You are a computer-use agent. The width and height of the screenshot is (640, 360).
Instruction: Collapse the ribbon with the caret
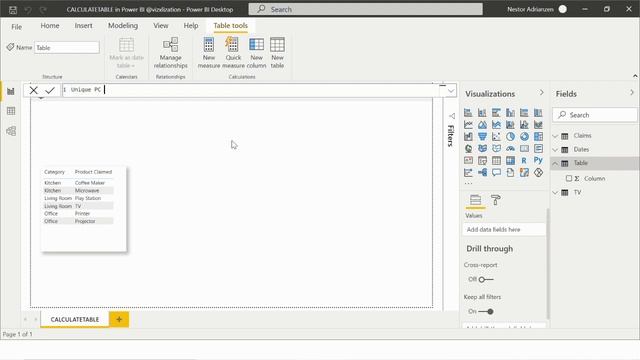click(x=635, y=76)
